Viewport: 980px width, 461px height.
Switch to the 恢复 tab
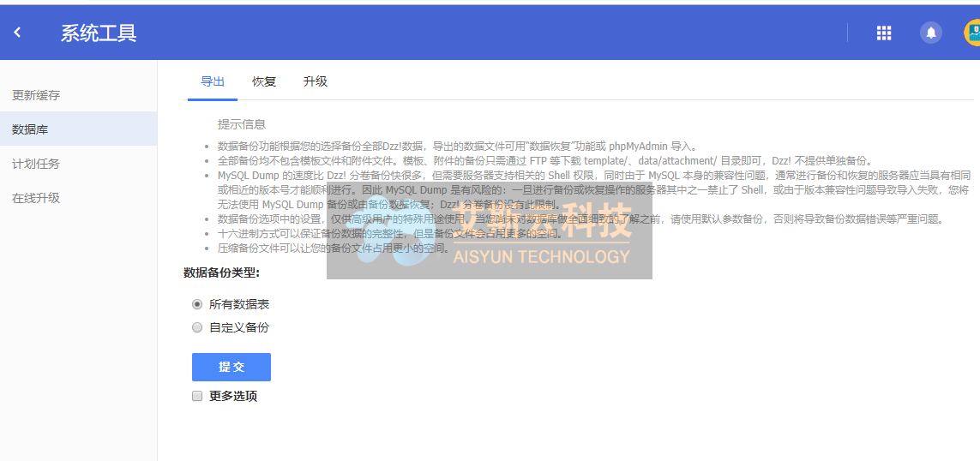(x=264, y=81)
